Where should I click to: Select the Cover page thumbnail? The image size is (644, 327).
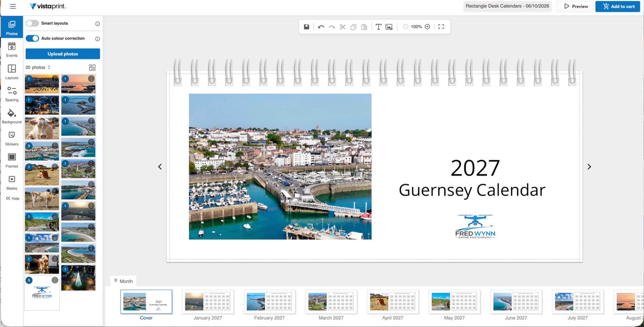[x=146, y=302]
